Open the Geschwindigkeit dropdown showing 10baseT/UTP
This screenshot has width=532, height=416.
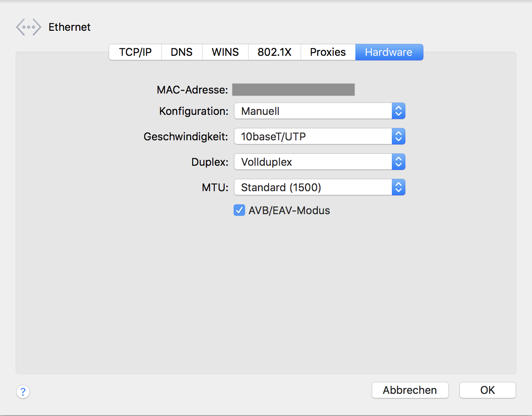coord(314,137)
